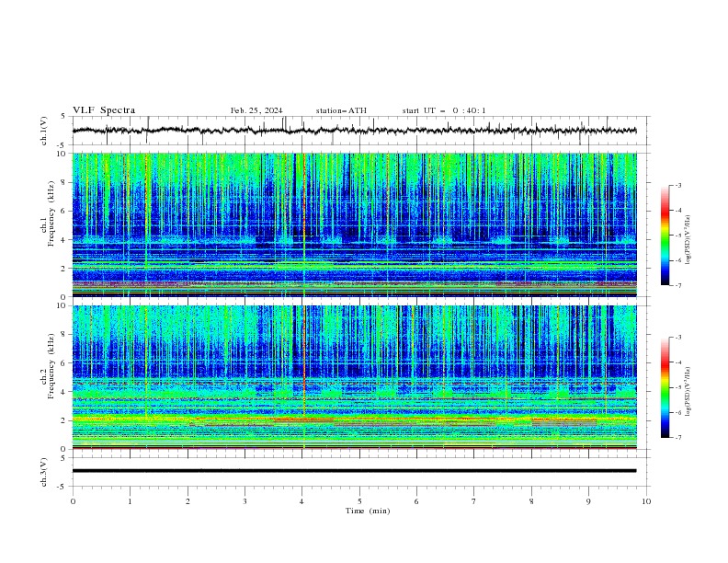Click the log(PSD) label beside ch.2 colorbar
Screen dimensions: 728x563
point(688,392)
